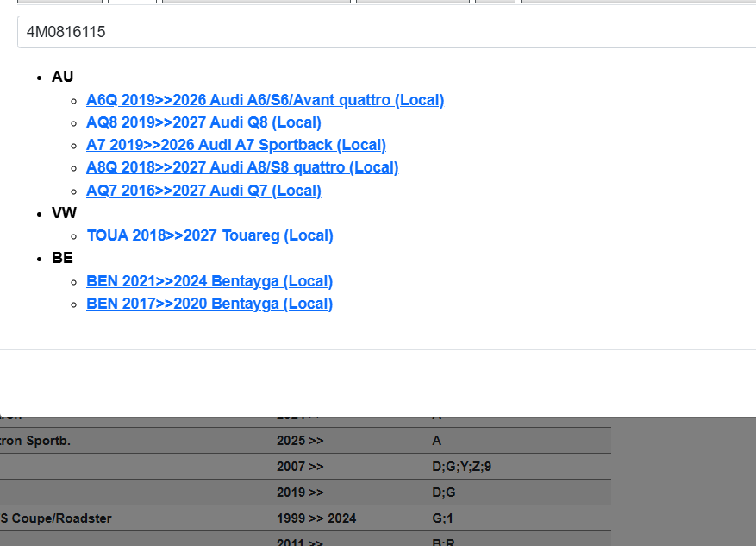The width and height of the screenshot is (756, 546).
Task: Open the A8Q 2018>>2027 Audi A8/S8 quattro link
Action: 242,166
